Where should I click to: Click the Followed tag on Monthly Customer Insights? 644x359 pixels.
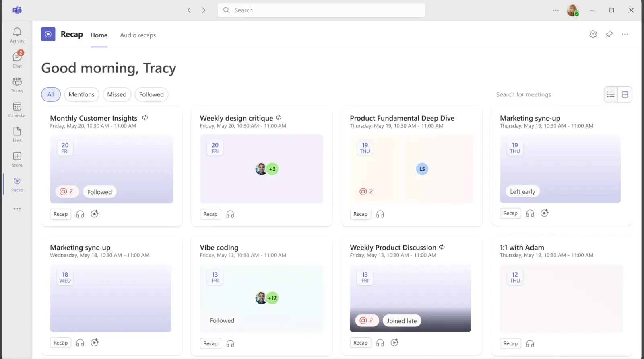[99, 192]
